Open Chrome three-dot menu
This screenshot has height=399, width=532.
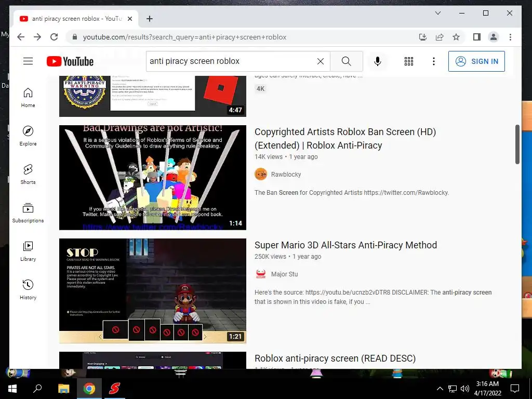pos(510,37)
